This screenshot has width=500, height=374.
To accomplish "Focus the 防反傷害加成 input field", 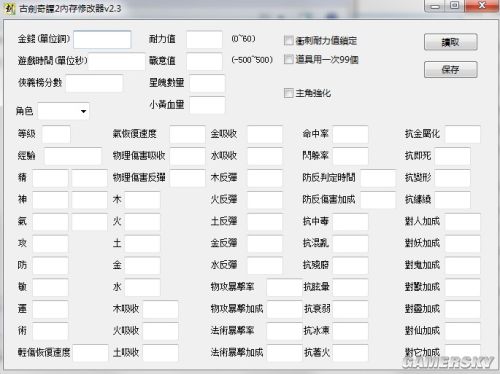I will pos(378,200).
